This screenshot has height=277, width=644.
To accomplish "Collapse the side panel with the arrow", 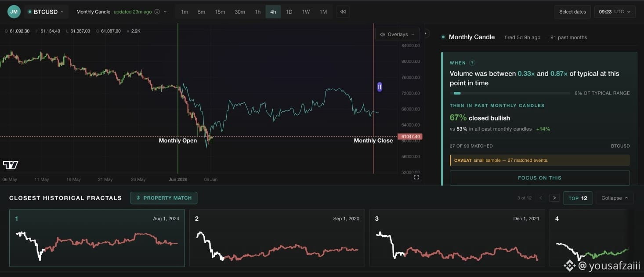I will [x=425, y=34].
